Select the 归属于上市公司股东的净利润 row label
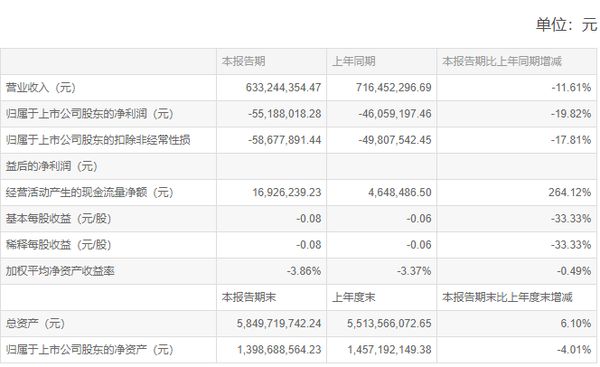Image resolution: width=600 pixels, height=367 pixels. [x=90, y=114]
